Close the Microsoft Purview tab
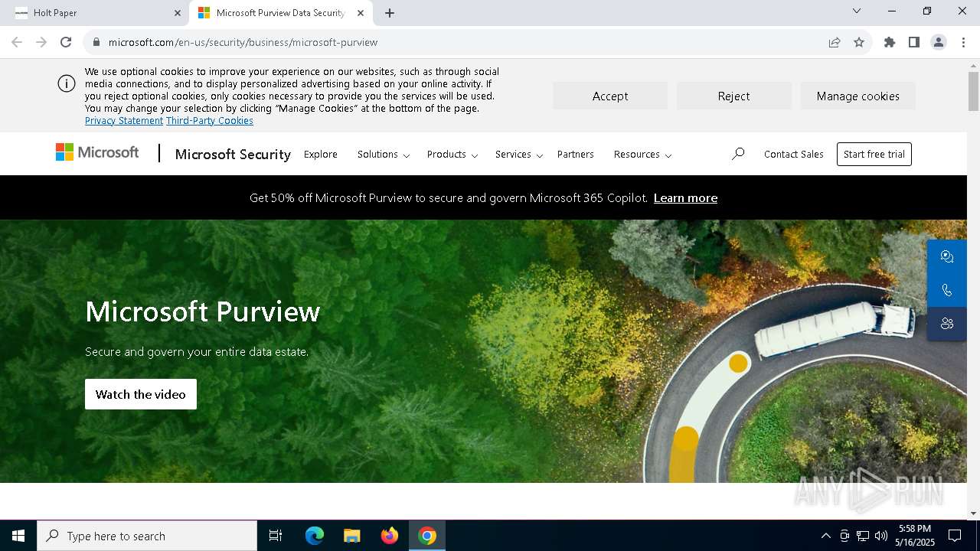This screenshot has height=551, width=980. point(361,13)
